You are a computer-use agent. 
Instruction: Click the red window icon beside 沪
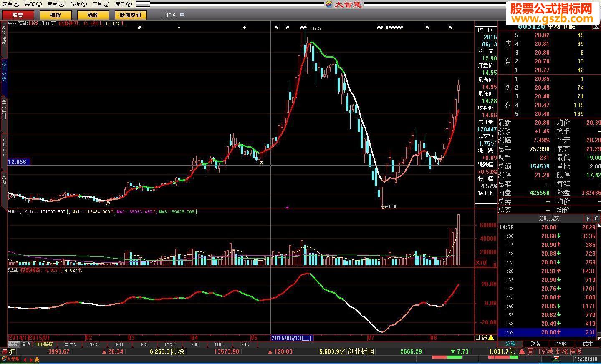pyautogui.click(x=4, y=351)
